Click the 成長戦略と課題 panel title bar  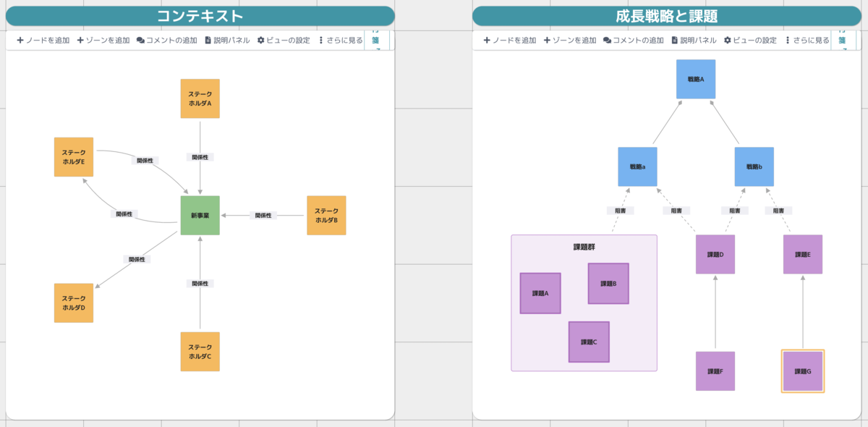pyautogui.click(x=667, y=16)
